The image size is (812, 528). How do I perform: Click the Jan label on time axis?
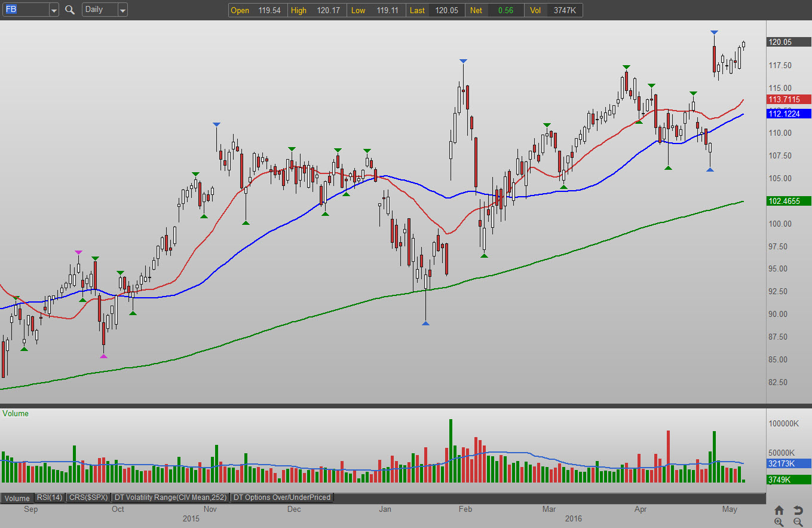pos(385,509)
